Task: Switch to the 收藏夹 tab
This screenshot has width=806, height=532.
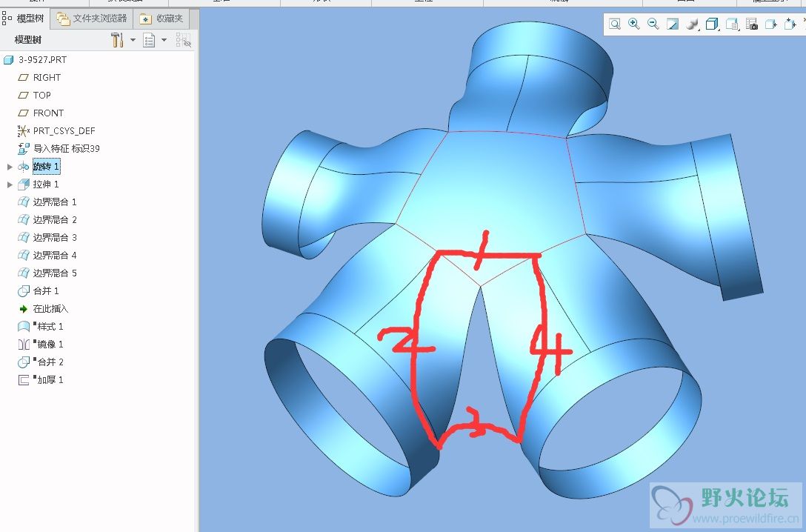Action: pos(161,19)
